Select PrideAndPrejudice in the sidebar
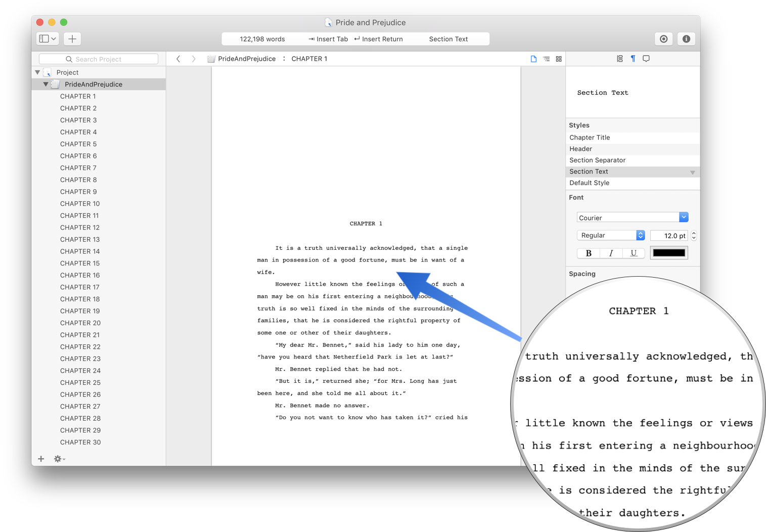 coord(99,84)
